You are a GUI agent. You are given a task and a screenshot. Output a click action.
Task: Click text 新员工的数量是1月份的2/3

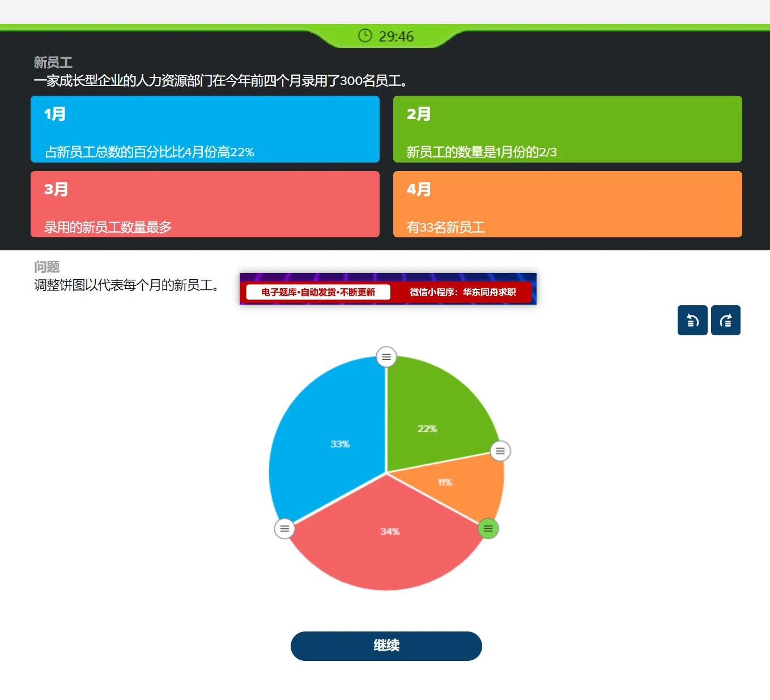(482, 152)
